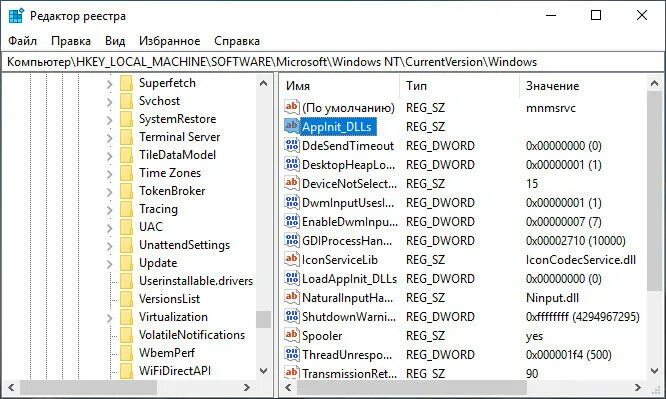This screenshot has width=666, height=399.
Task: Click the DWORD icon of DesktopHeapLo... value
Action: pyautogui.click(x=292, y=164)
